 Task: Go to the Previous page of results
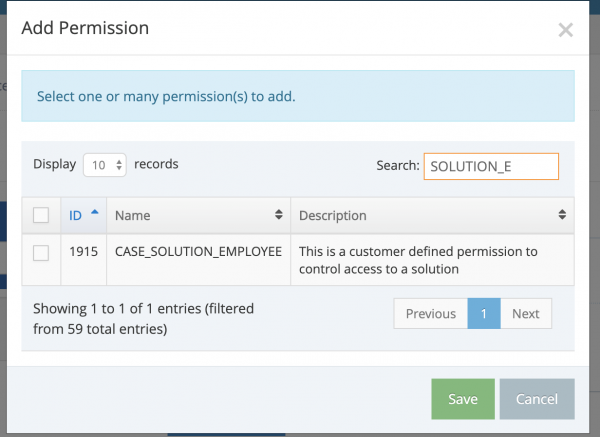(x=431, y=313)
